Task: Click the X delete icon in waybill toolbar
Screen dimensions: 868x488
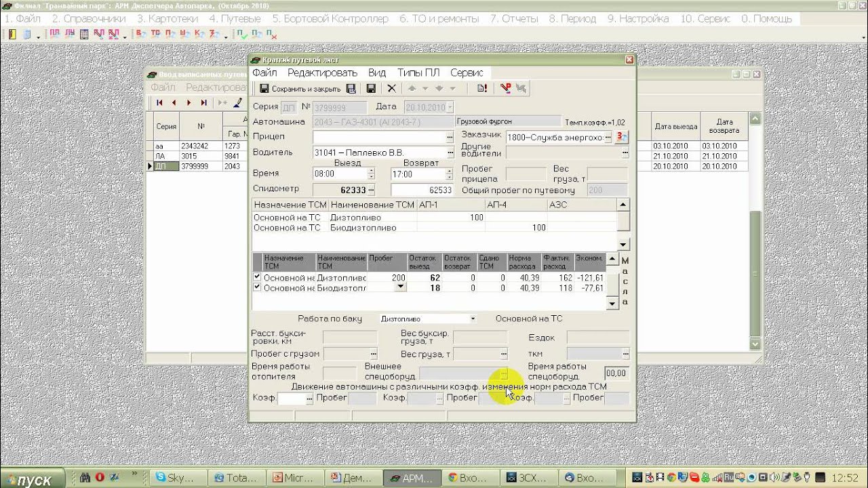Action: [391, 89]
